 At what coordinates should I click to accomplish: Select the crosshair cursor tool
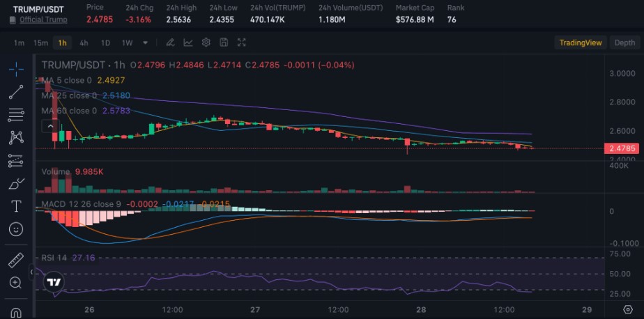point(16,70)
